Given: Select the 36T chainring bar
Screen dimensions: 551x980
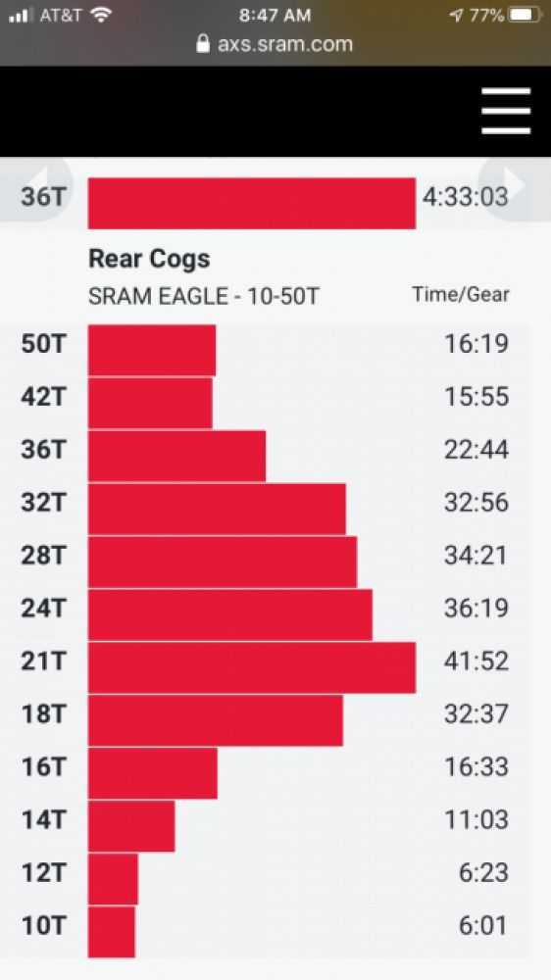Looking at the screenshot, I should click(251, 203).
